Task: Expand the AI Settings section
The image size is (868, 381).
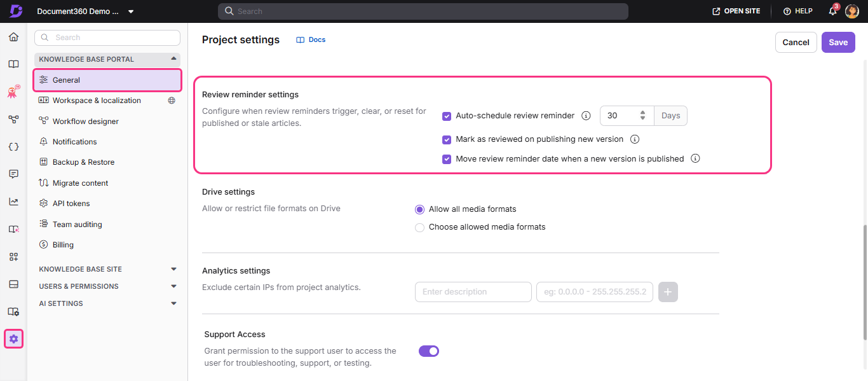Action: pyautogui.click(x=173, y=303)
